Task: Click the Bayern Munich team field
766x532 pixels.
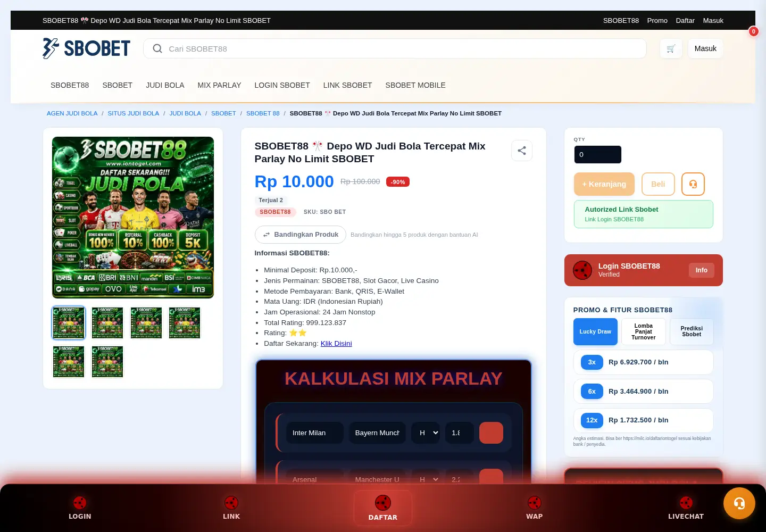Action: (377, 433)
